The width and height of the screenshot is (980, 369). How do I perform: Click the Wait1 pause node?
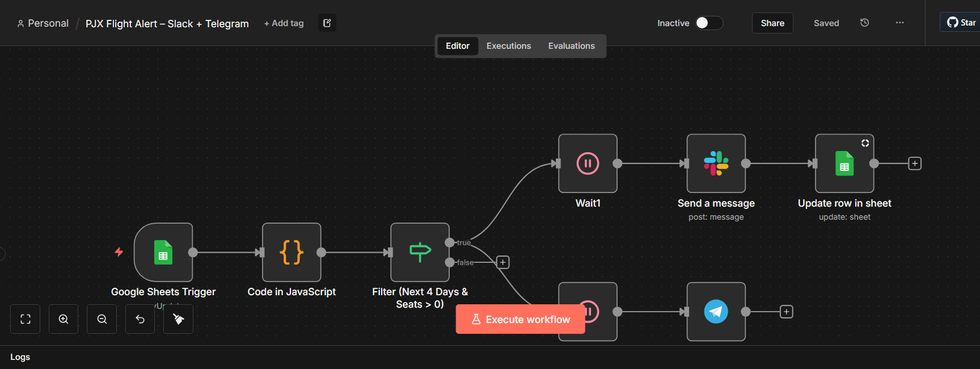point(588,163)
